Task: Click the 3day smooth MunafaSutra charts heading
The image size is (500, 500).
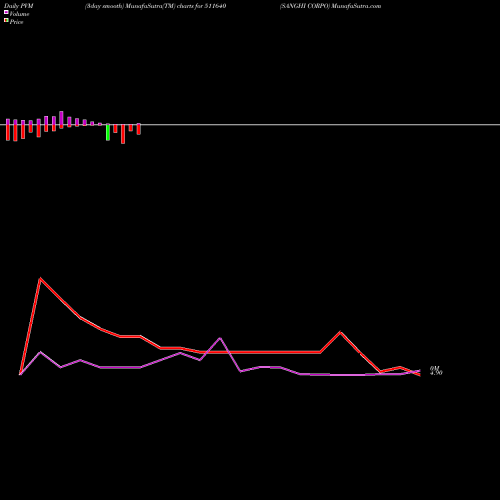Action: [156, 6]
